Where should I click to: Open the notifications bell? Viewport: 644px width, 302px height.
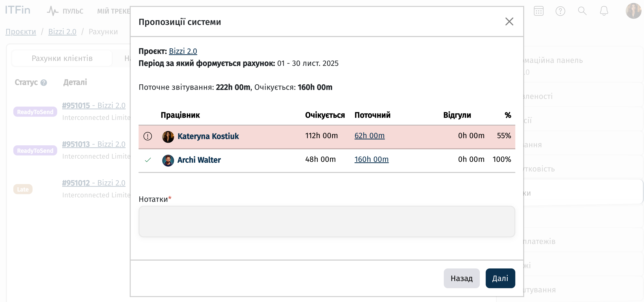604,11
